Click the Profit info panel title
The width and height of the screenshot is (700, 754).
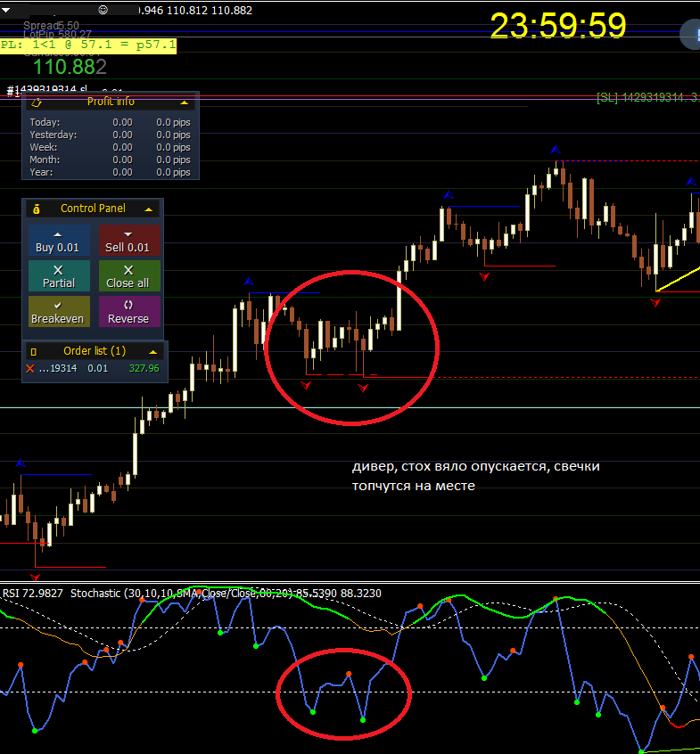[111, 102]
